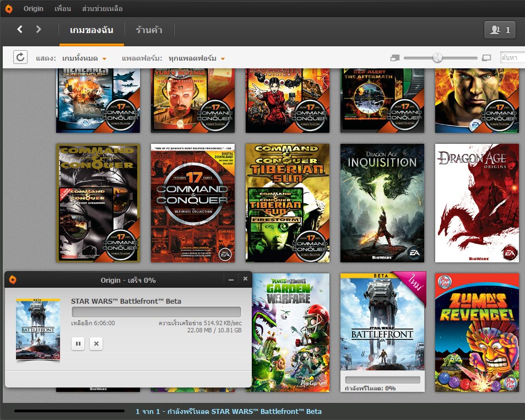
Task: Select Dragon Age Origins game tile
Action: [x=477, y=203]
